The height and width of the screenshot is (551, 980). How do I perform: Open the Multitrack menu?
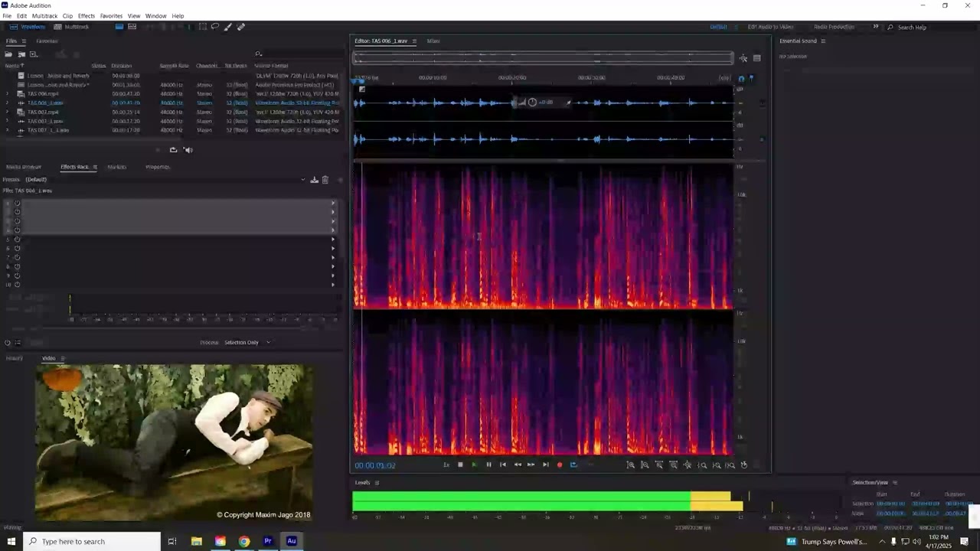44,16
